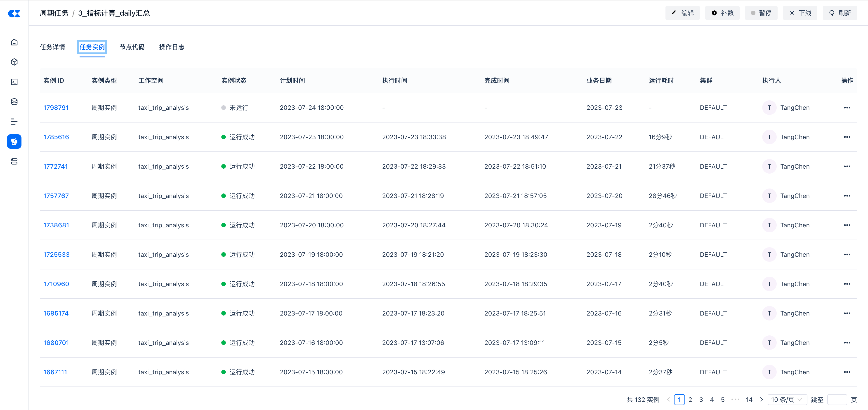This screenshot has width=868, height=410.
Task: Open the task list lines sidebar icon
Action: tap(14, 122)
